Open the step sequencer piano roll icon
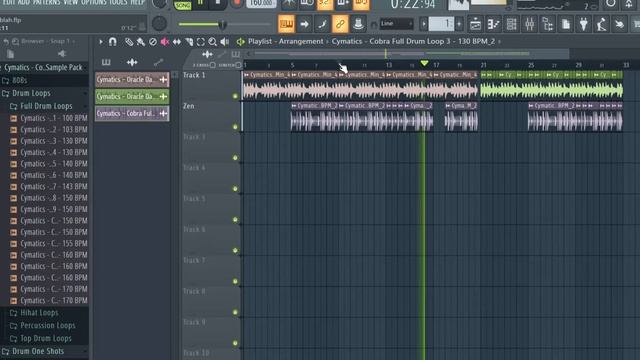640x360 pixels. coord(493,24)
